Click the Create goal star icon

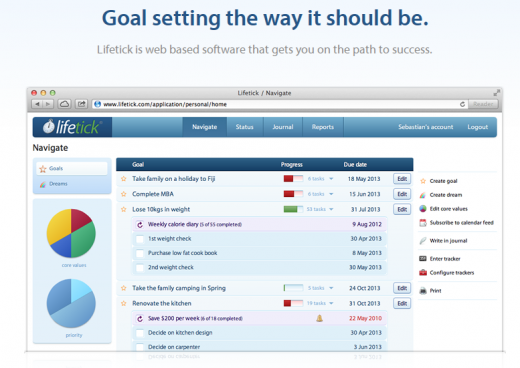[x=423, y=181]
